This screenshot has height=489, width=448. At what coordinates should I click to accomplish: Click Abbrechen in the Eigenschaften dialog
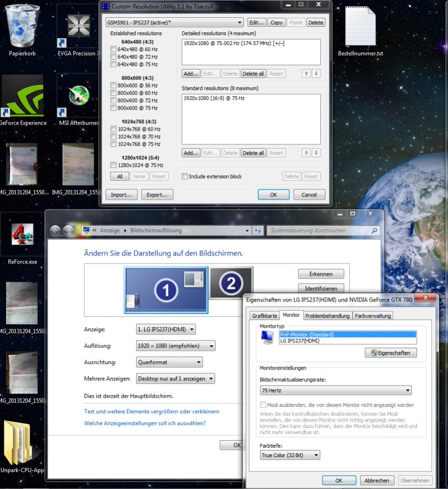(x=377, y=480)
